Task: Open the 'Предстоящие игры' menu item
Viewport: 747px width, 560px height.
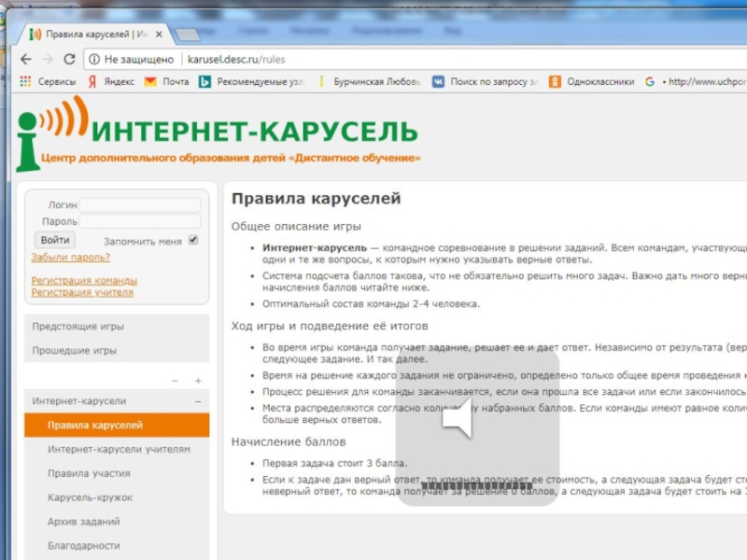Action: click(x=78, y=327)
